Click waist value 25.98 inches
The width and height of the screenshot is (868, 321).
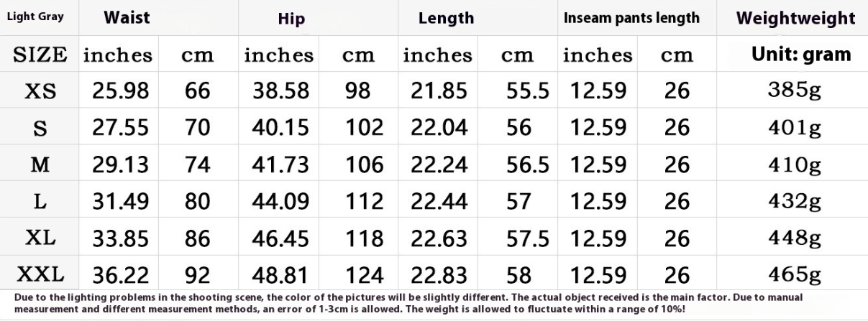[121, 91]
